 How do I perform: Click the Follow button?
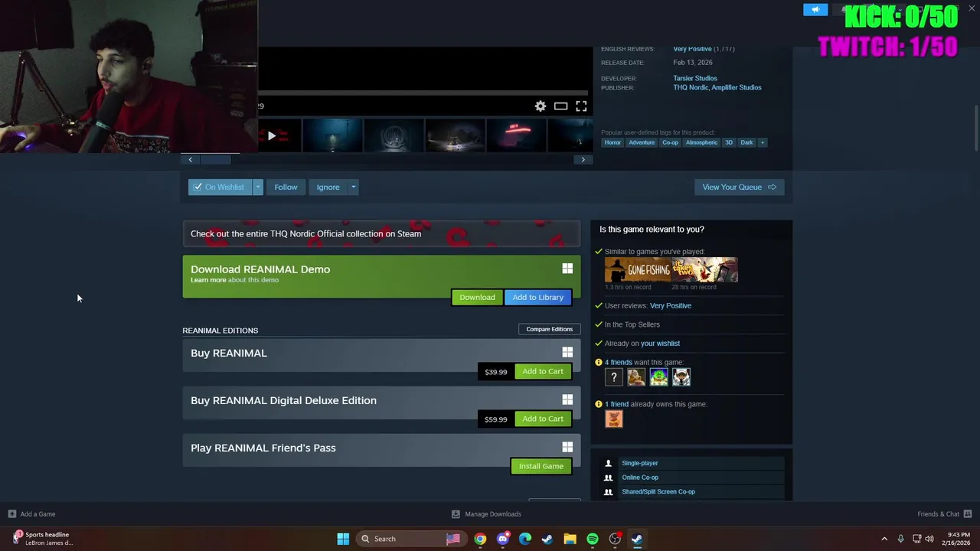[286, 187]
